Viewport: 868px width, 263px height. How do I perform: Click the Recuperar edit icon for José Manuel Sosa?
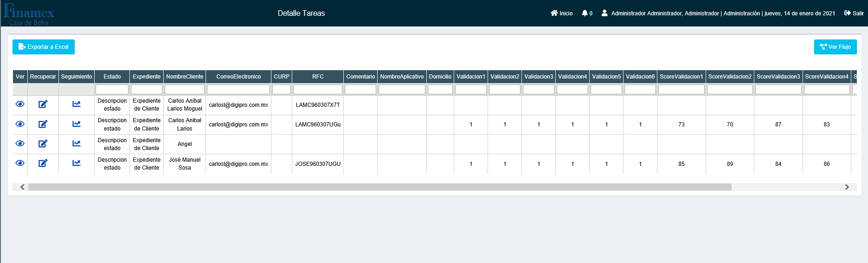pyautogui.click(x=43, y=163)
